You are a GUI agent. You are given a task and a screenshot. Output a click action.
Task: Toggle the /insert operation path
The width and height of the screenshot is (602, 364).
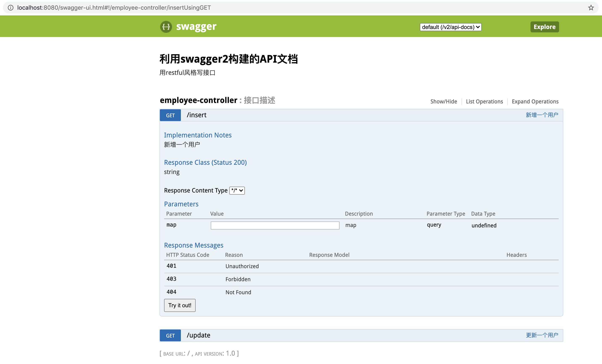(196, 115)
